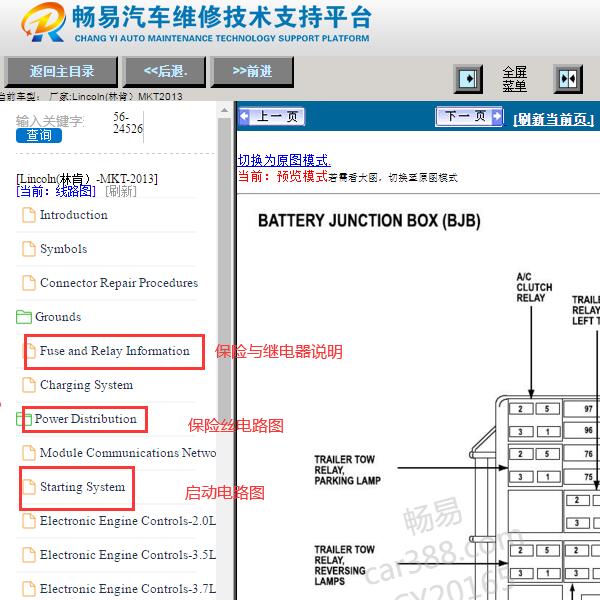This screenshot has height=600, width=600.
Task: Click the [刷新] link in sidebar
Action: point(121,191)
